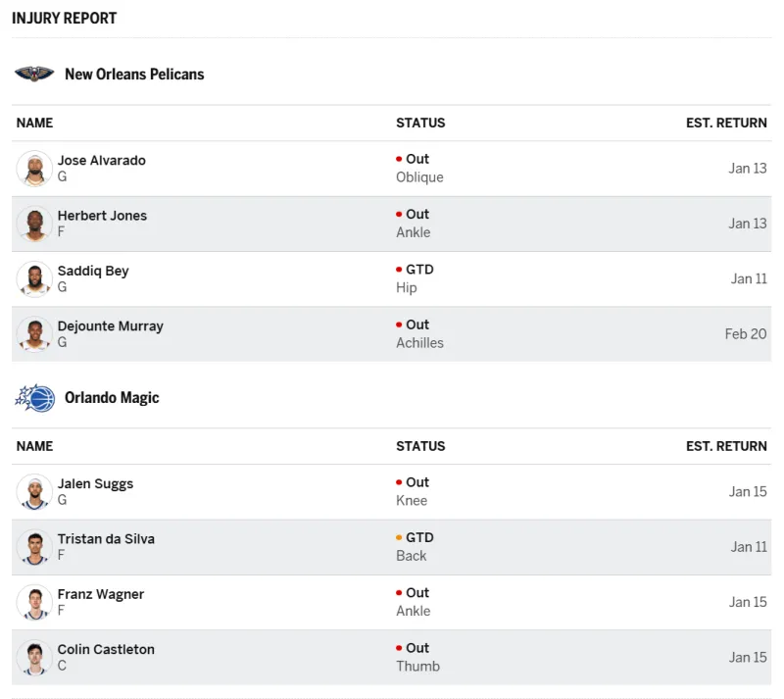
Task: Go to Jalen Suggs player link
Action: point(95,483)
